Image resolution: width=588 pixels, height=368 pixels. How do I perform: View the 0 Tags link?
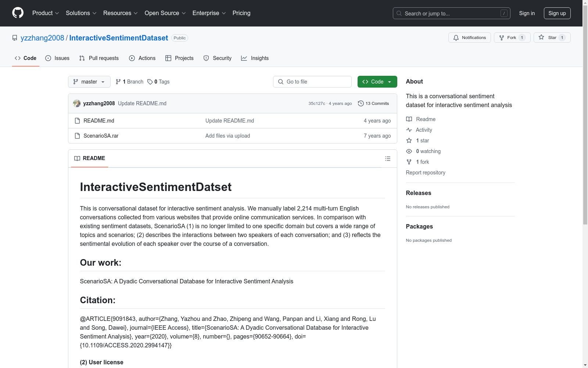[x=158, y=82]
